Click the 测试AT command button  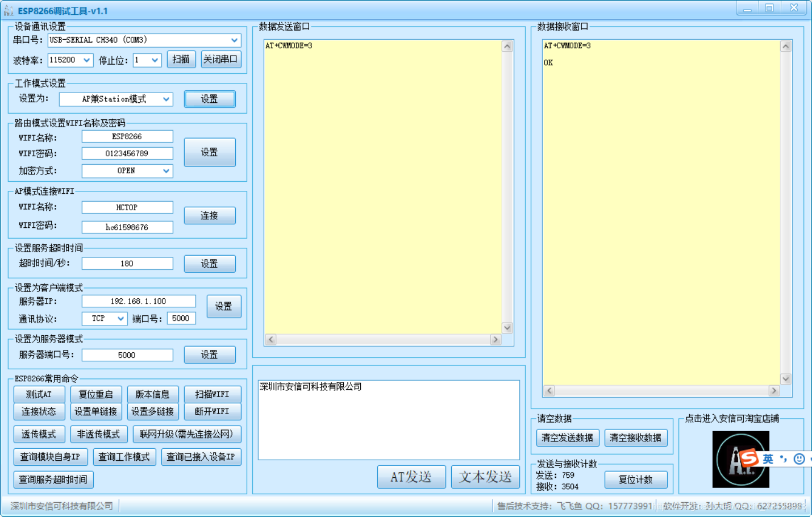click(39, 394)
